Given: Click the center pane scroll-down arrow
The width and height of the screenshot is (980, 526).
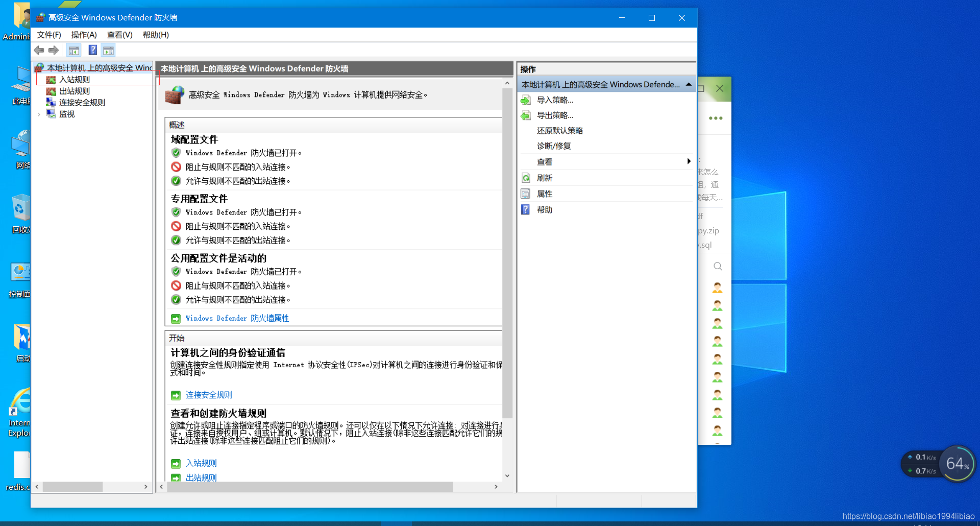Looking at the screenshot, I should [507, 476].
